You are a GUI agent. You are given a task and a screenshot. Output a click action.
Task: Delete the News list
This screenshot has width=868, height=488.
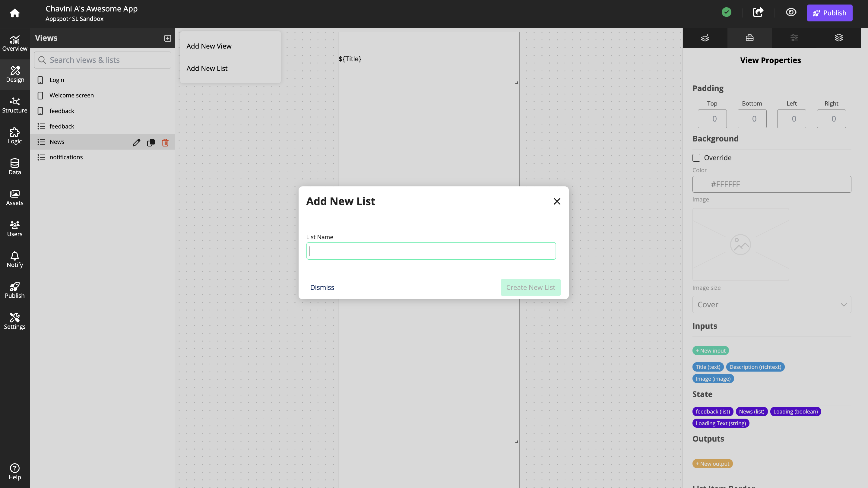[x=165, y=143]
